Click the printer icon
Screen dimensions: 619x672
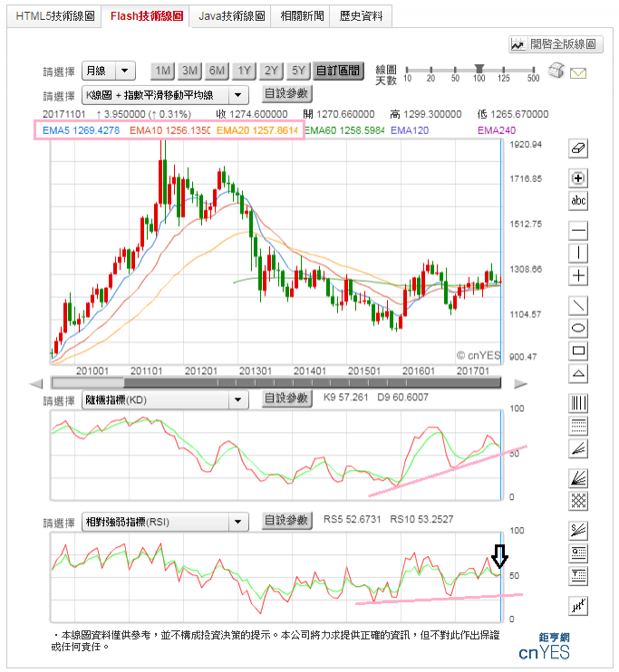coord(557,72)
